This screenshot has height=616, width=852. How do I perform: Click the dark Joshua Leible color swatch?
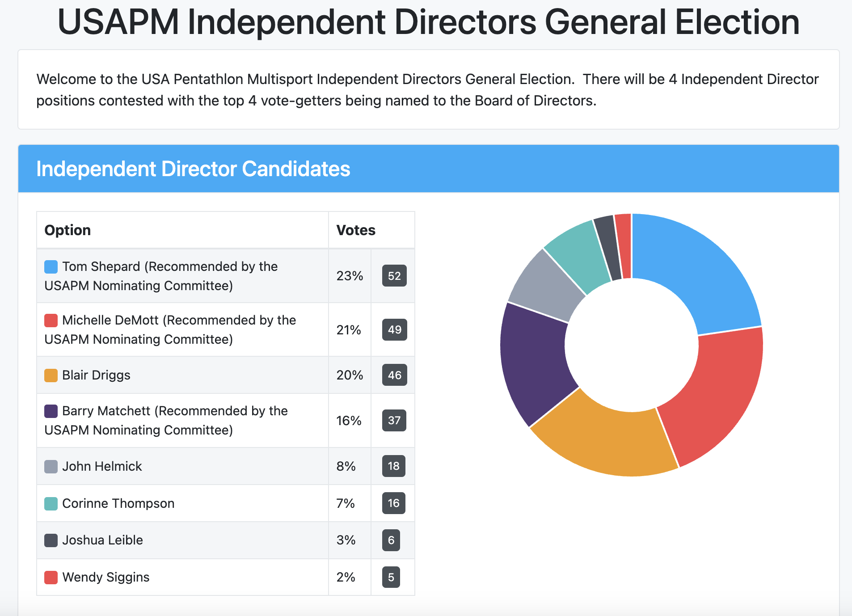tap(50, 540)
